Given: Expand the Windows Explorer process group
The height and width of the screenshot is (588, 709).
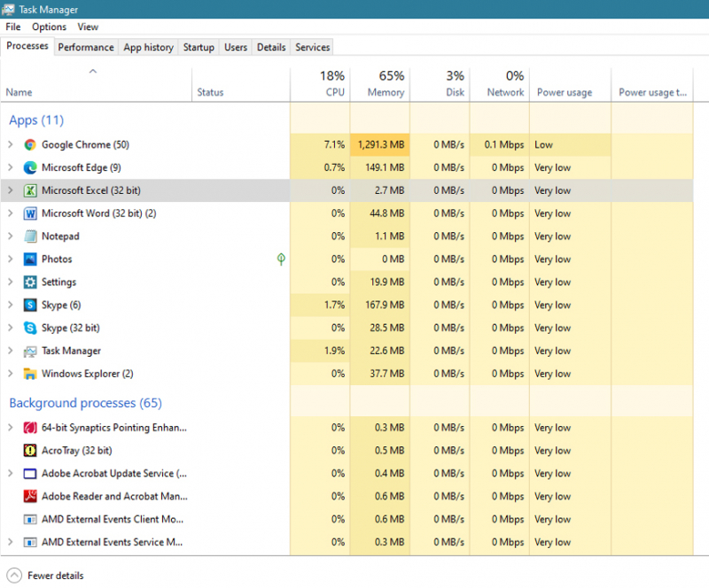Looking at the screenshot, I should pyautogui.click(x=11, y=374).
